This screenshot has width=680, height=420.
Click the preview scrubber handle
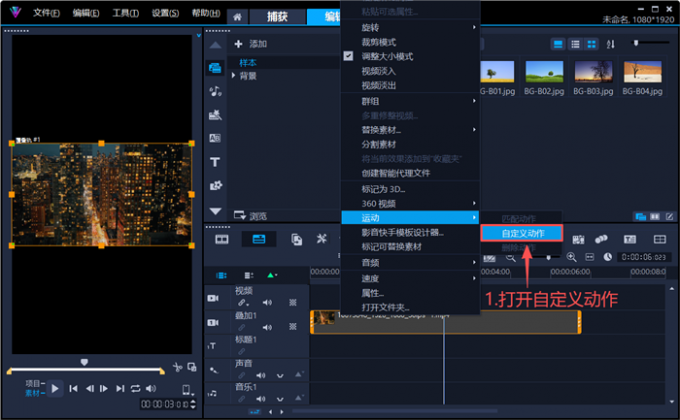point(84,362)
